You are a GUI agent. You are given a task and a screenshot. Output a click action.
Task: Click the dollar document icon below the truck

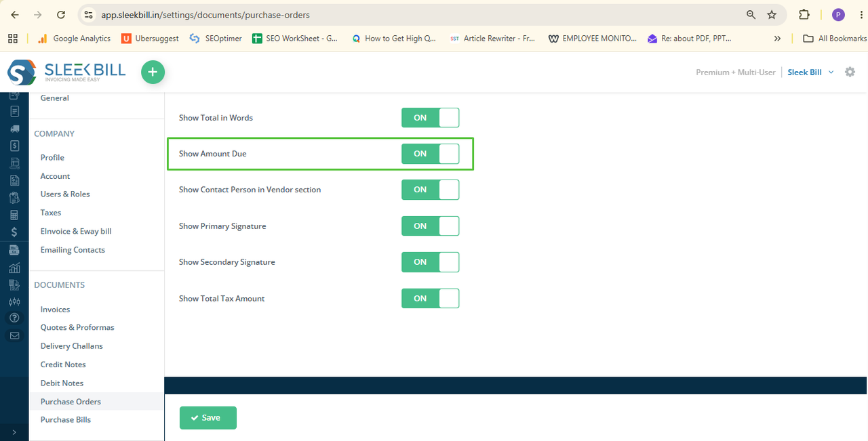(x=14, y=145)
